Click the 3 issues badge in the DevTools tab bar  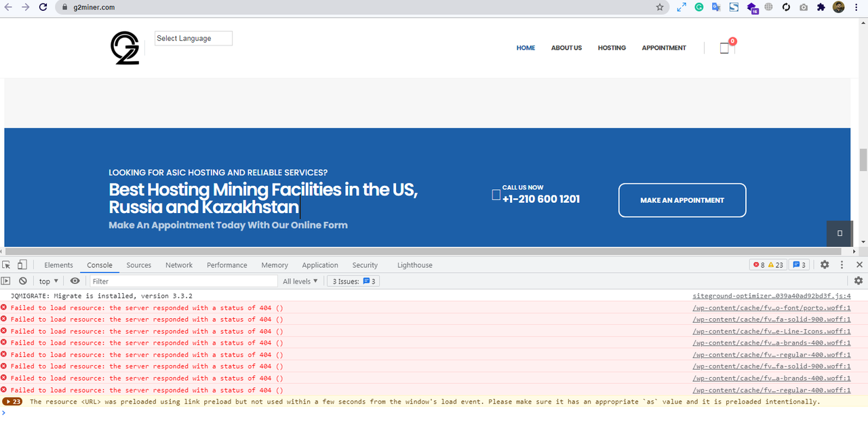[x=800, y=265]
